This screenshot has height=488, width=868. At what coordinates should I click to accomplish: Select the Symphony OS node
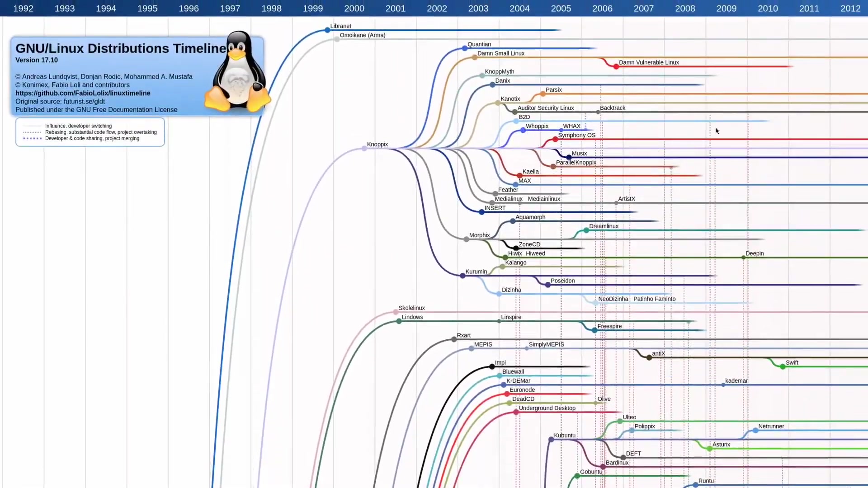coord(555,139)
